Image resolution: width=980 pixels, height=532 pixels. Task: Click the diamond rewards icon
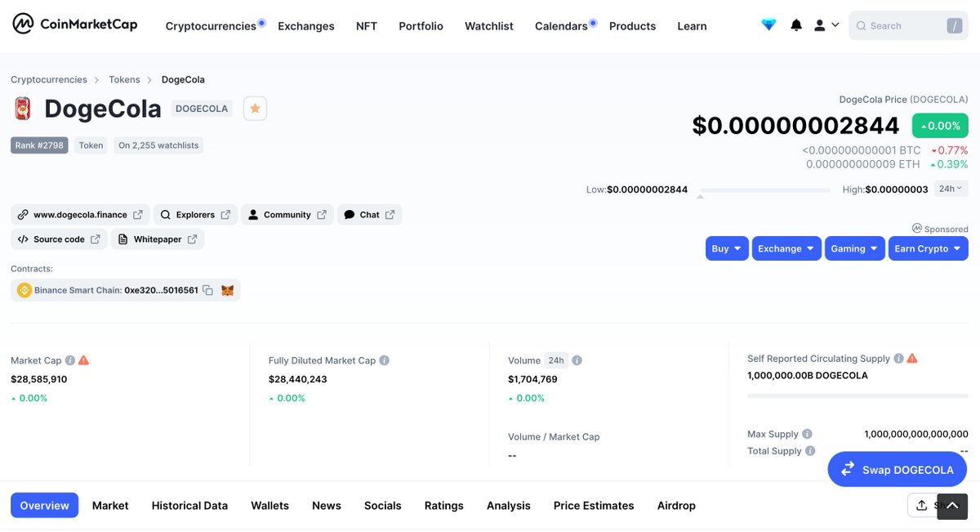coord(768,25)
